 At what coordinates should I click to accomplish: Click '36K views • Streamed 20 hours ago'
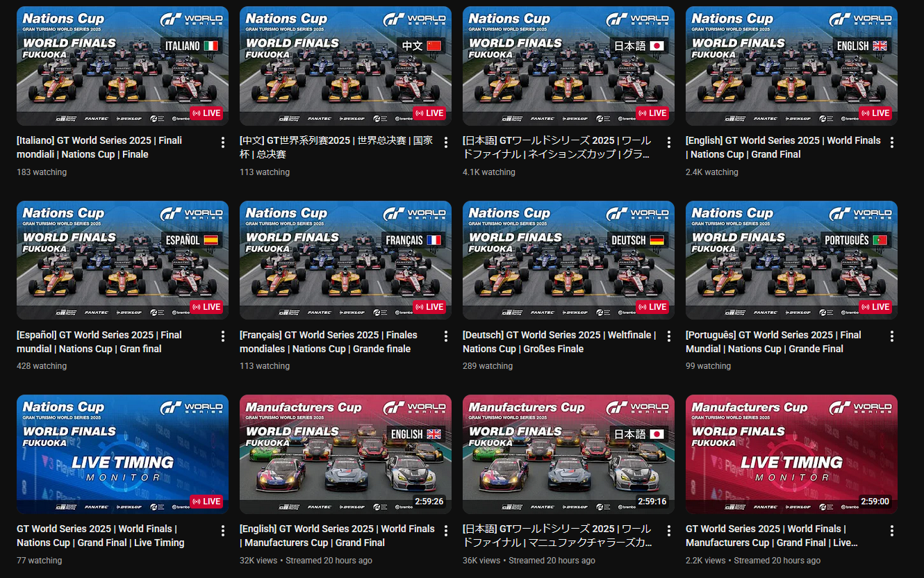click(529, 561)
